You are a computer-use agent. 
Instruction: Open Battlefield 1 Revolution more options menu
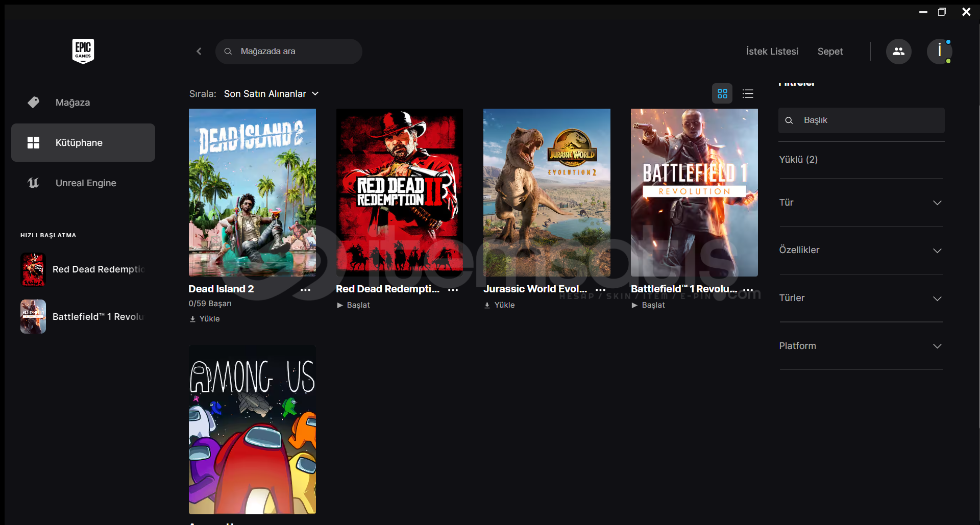[748, 290]
